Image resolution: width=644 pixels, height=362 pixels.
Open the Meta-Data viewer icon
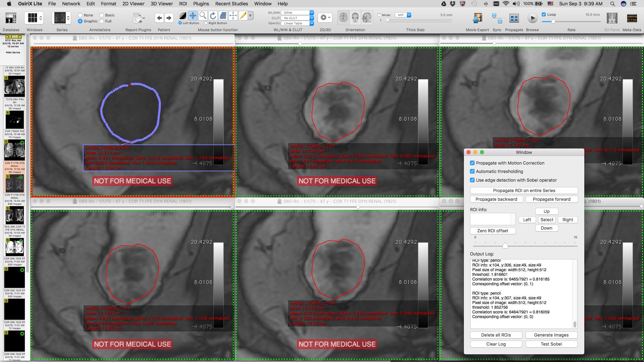point(632,18)
